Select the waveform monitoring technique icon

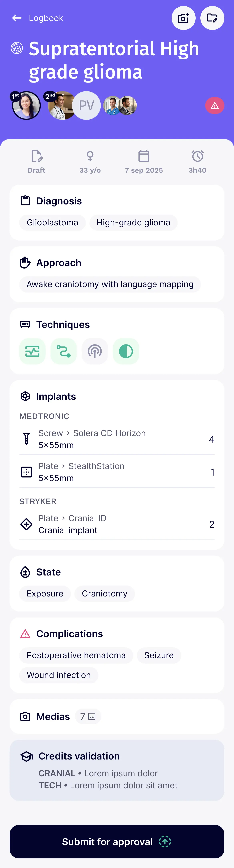[32, 351]
